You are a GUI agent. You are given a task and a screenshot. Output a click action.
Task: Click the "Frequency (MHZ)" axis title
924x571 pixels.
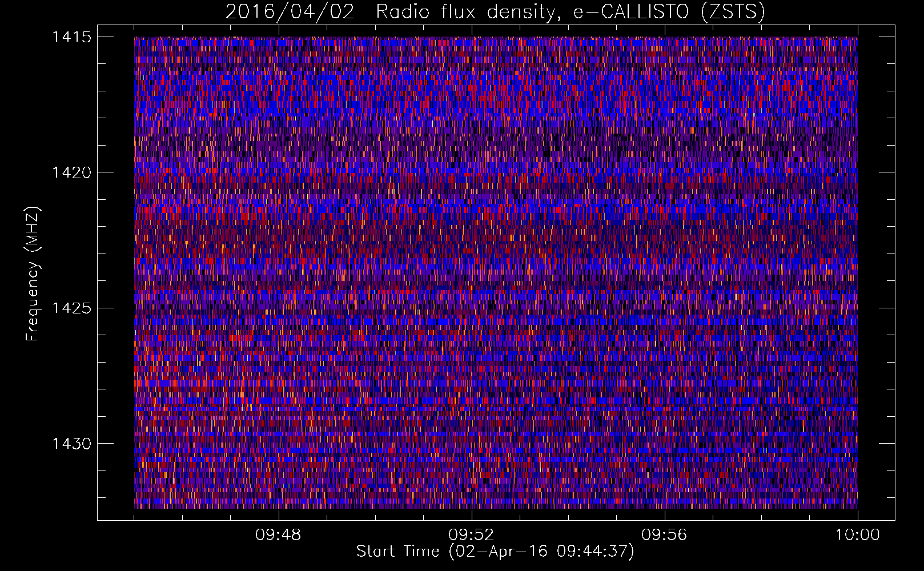pos(33,274)
